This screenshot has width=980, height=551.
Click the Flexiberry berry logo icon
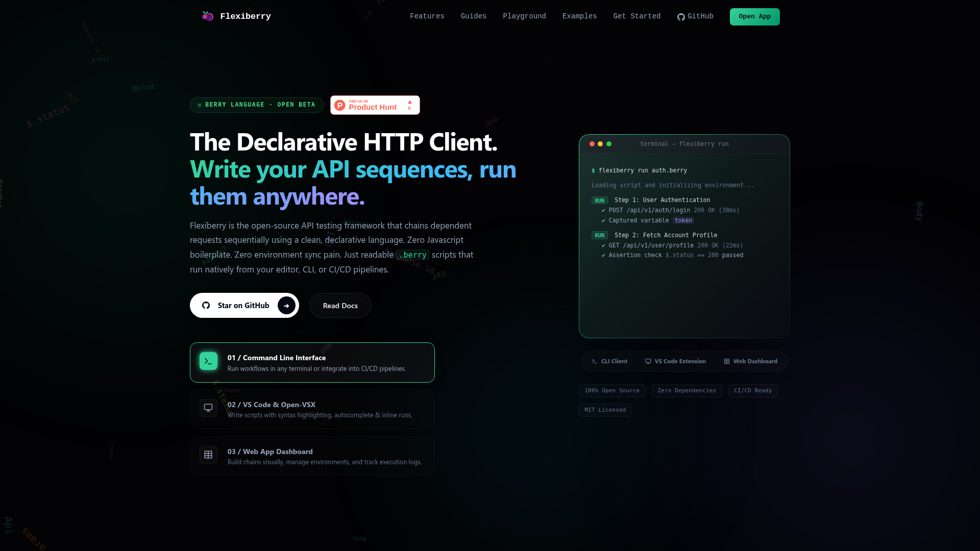coord(207,16)
